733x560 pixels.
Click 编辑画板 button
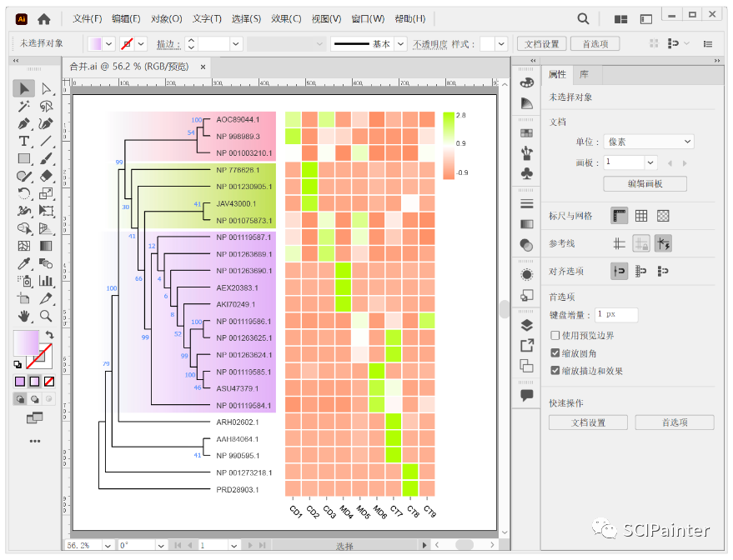645,183
